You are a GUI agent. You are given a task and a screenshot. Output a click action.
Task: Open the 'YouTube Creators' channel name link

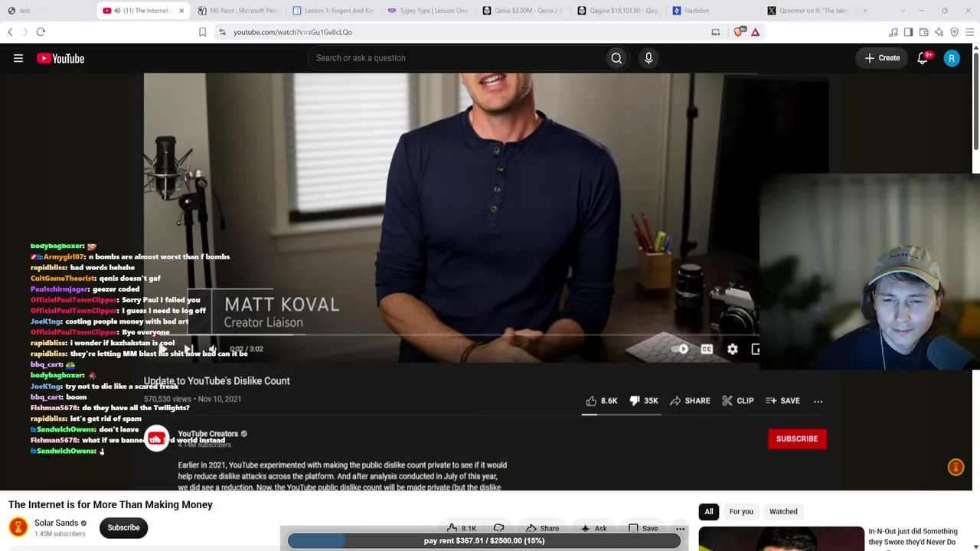tap(208, 434)
